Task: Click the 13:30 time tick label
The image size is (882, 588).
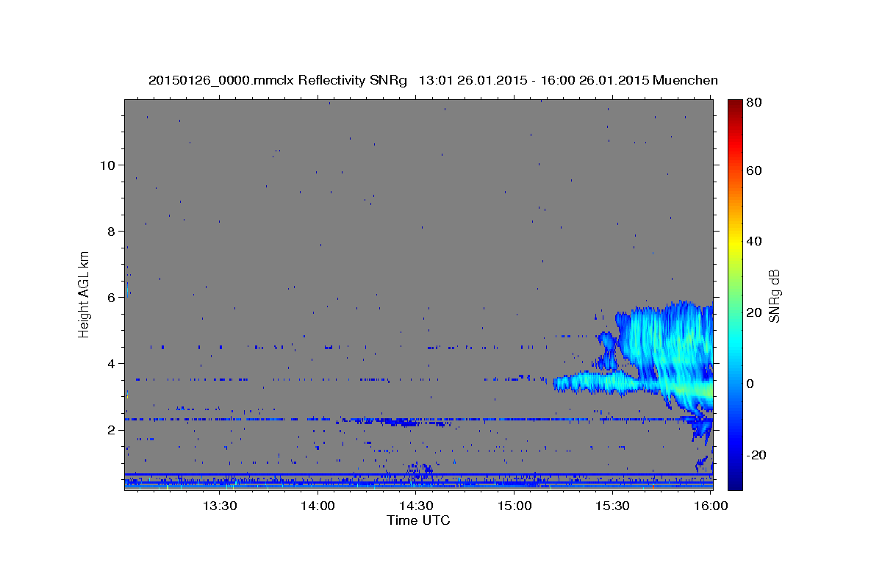Action: [219, 506]
